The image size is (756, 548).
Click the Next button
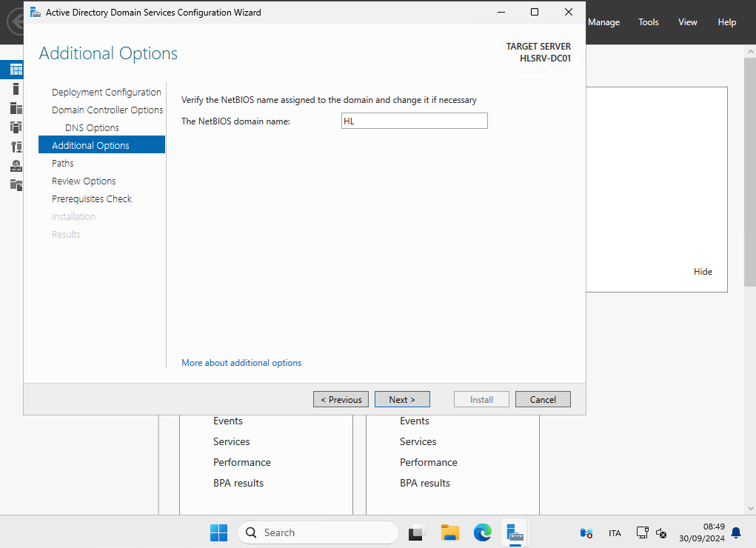point(401,400)
